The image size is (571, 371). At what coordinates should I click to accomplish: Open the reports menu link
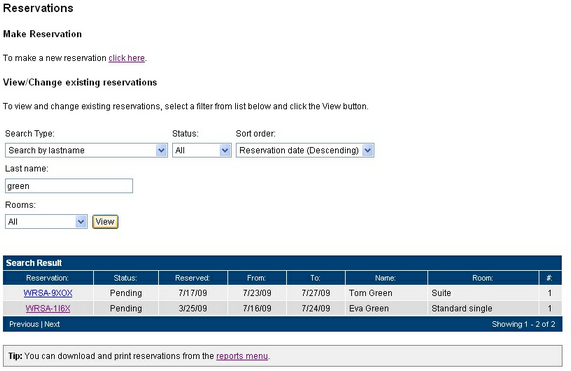[242, 356]
